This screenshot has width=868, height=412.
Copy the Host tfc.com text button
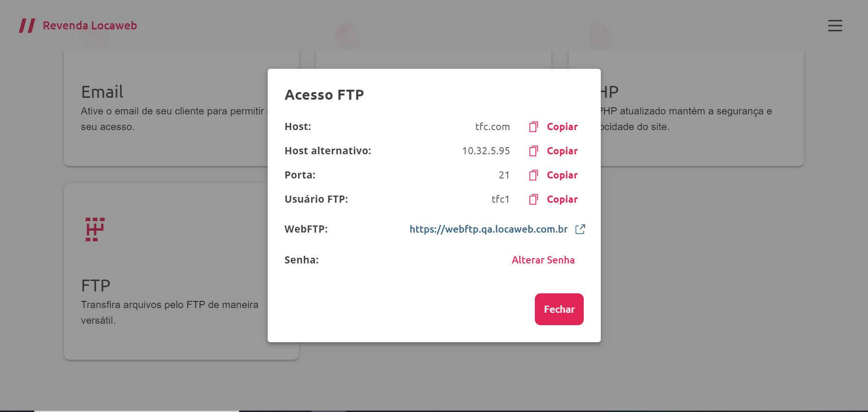pos(562,127)
